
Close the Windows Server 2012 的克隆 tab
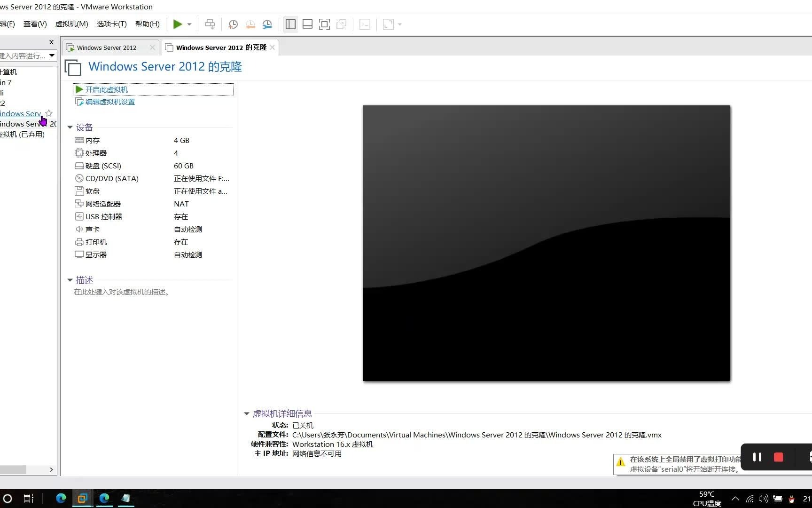[x=272, y=48]
